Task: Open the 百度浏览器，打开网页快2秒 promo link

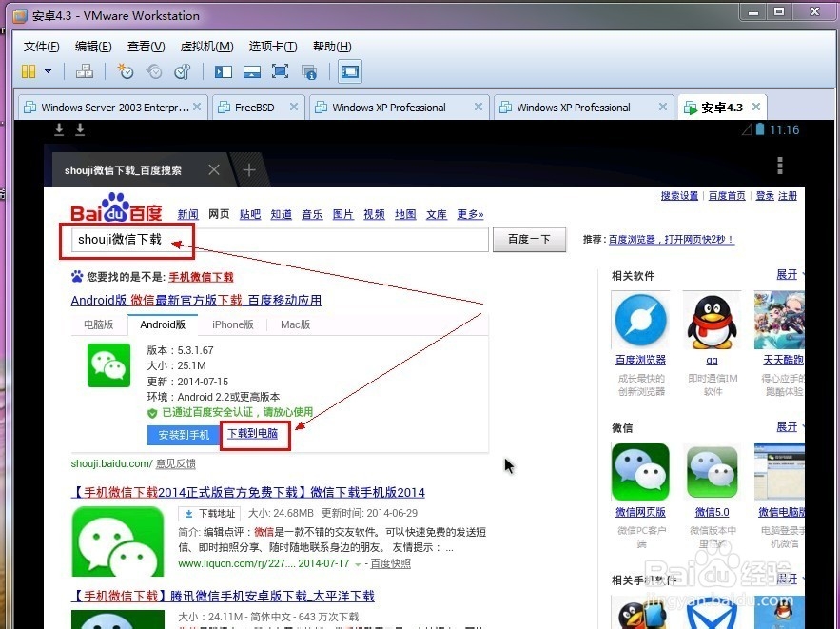Action: [672, 240]
